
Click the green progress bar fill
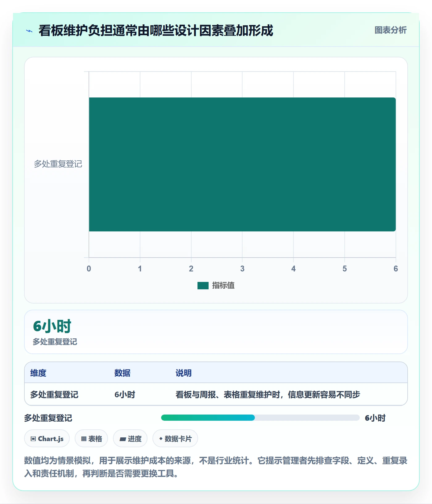click(x=208, y=418)
